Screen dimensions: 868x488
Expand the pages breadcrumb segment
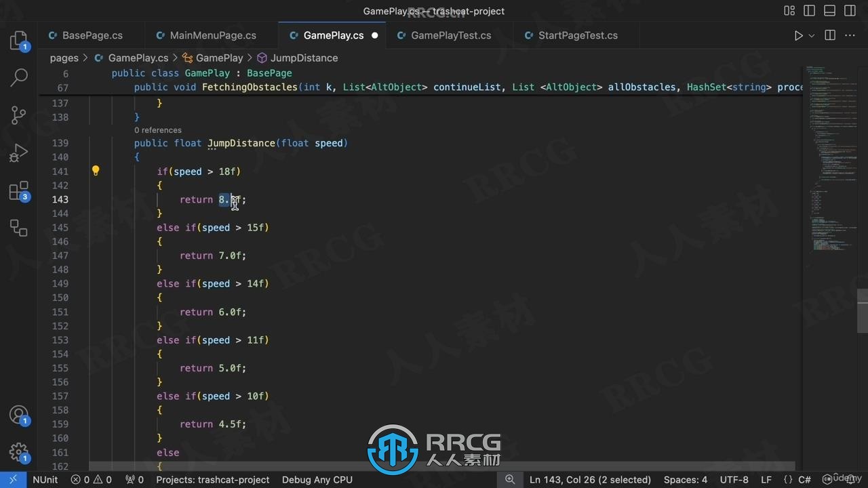click(64, 58)
